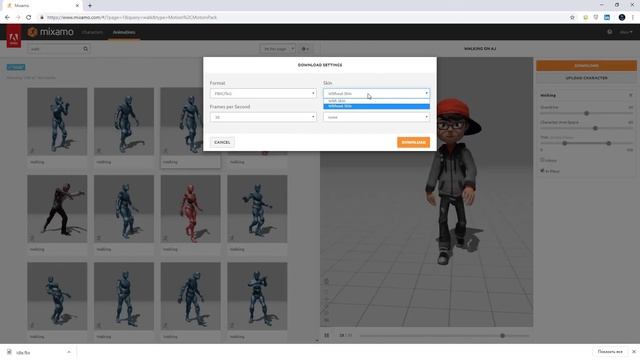The height and width of the screenshot is (360, 640).
Task: Click 'Show all' downloads button
Action: (610, 352)
